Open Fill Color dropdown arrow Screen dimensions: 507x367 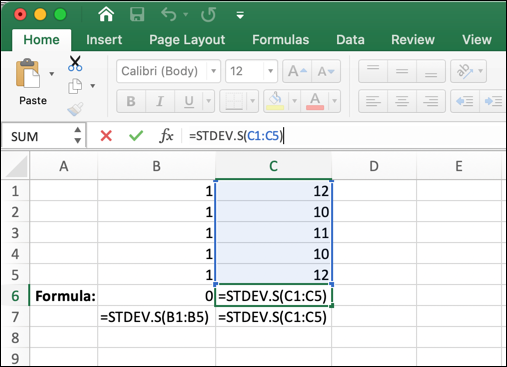pyautogui.click(x=294, y=101)
